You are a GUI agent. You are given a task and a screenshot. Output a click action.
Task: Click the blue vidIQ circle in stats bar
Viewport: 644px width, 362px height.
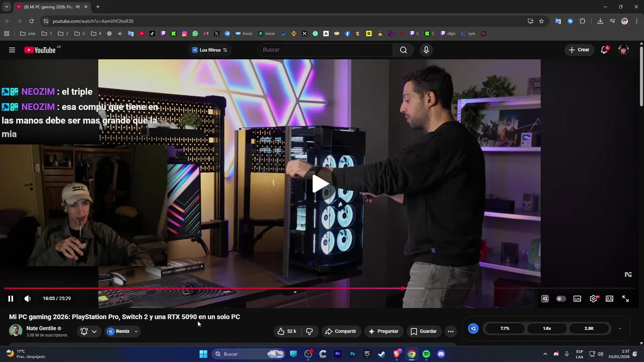[x=473, y=328]
